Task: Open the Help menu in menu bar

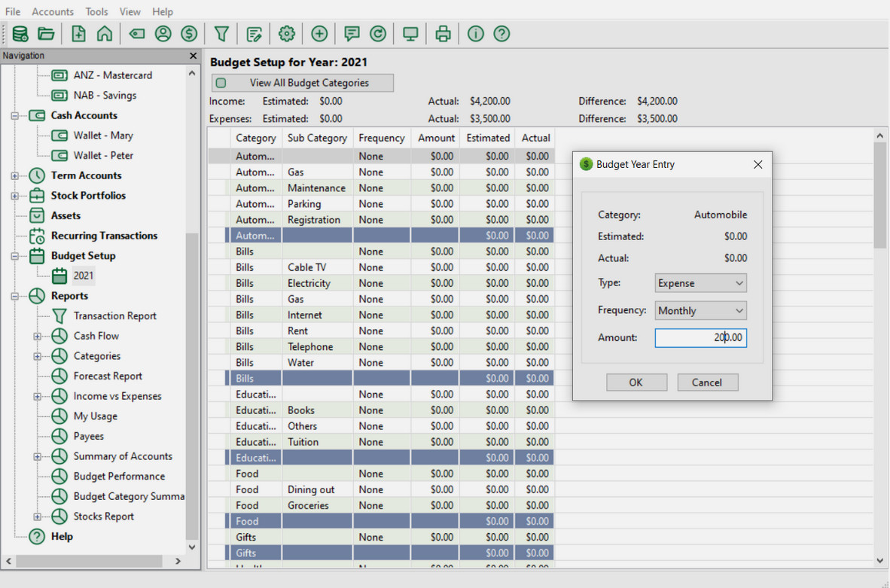Action: pos(163,11)
